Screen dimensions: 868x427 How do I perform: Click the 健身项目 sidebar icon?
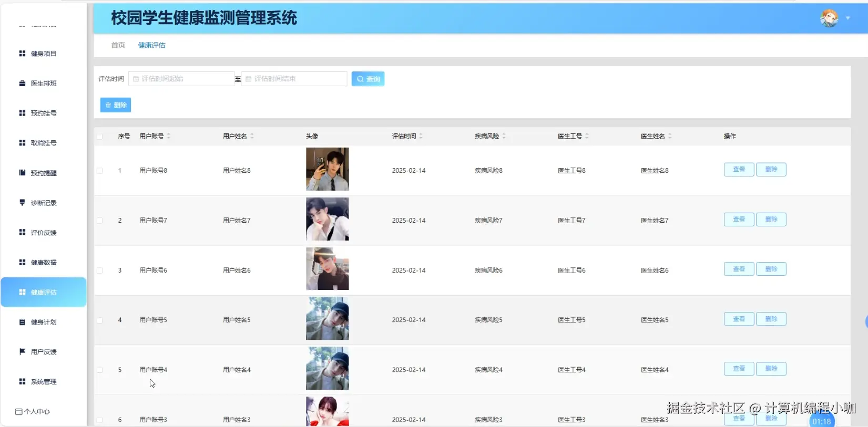click(22, 54)
